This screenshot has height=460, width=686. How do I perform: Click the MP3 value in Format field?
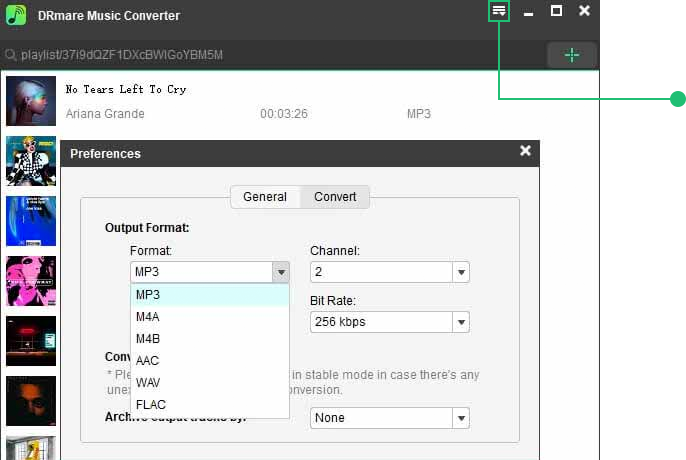147,272
